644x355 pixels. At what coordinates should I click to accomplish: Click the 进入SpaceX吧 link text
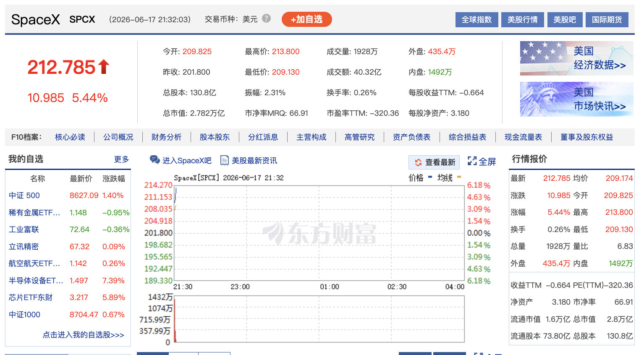(187, 161)
